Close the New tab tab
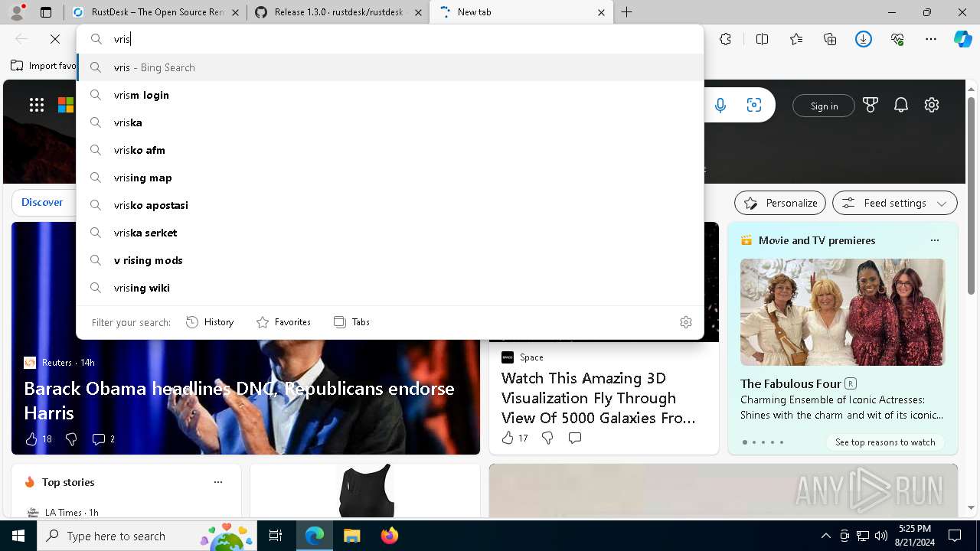The height and width of the screenshot is (551, 980). pos(601,12)
